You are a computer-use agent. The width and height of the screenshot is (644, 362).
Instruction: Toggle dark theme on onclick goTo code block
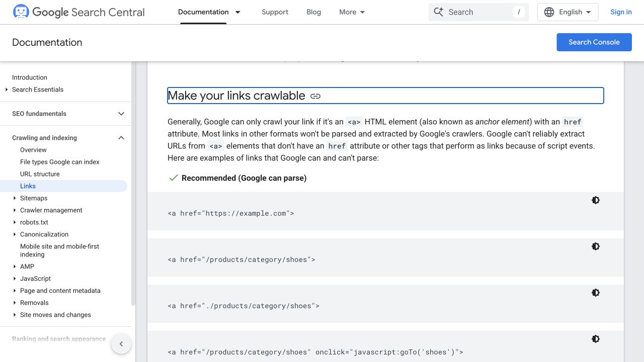click(x=596, y=339)
